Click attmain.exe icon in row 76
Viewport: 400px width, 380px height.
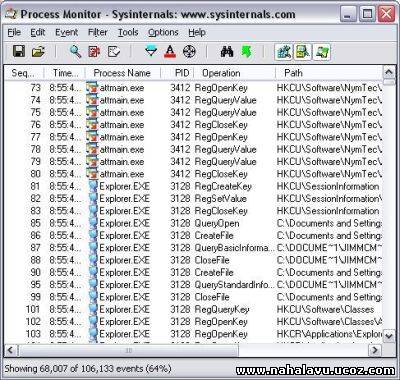pyautogui.click(x=92, y=125)
